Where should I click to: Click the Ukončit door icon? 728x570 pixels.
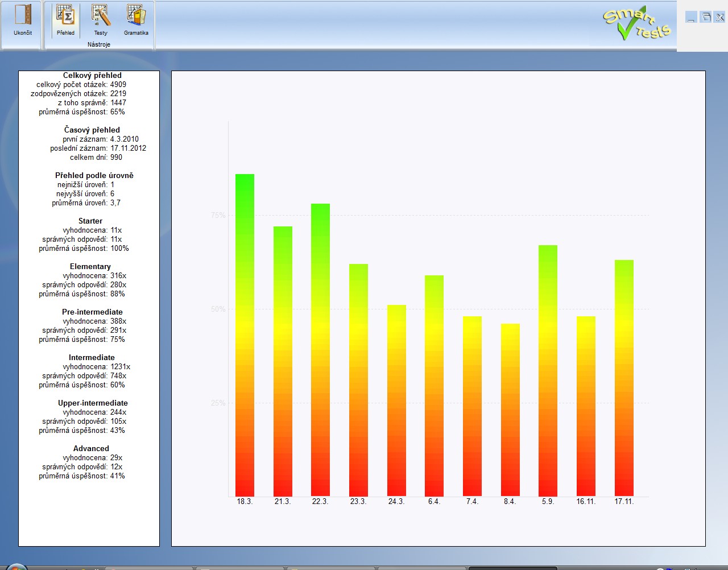click(23, 16)
